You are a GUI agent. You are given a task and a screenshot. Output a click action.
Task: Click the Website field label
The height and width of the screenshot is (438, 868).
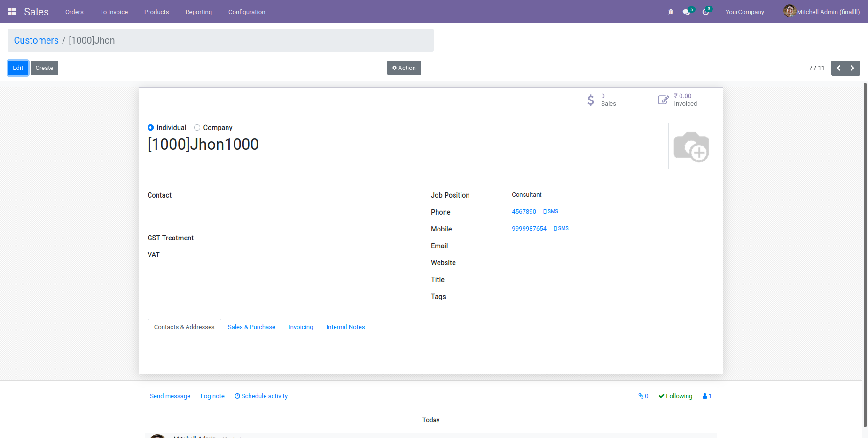443,263
